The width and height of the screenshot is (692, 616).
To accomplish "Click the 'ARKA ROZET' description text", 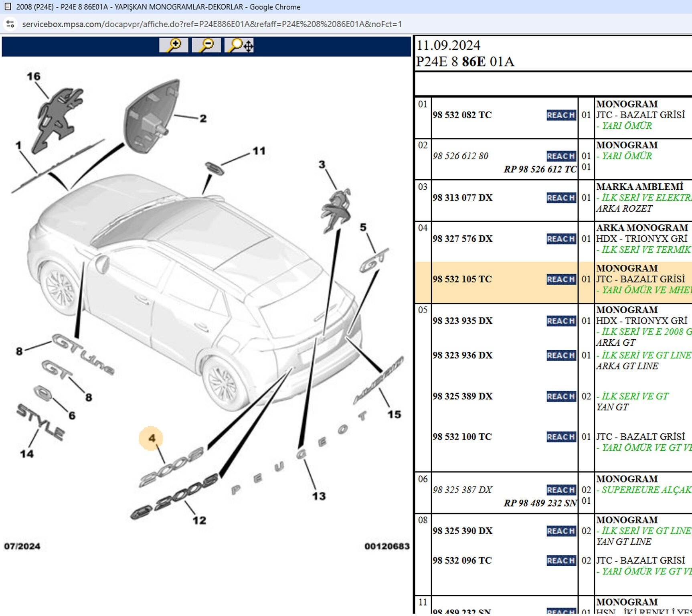I will click(x=624, y=209).
